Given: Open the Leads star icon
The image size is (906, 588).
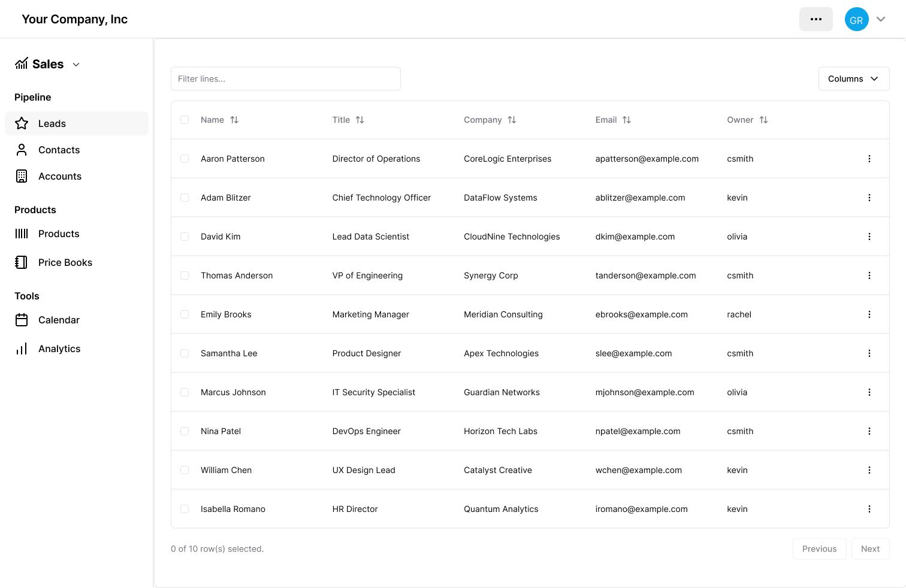Looking at the screenshot, I should point(22,123).
